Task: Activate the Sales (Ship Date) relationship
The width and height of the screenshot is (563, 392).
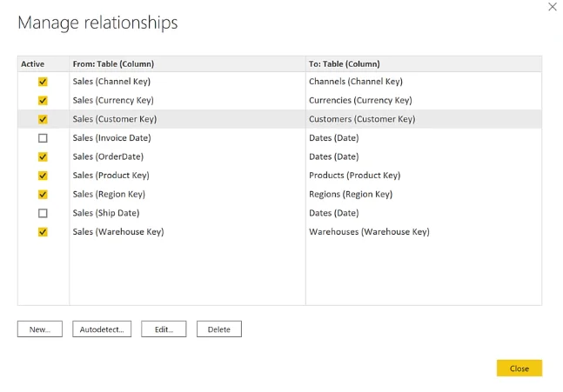Action: (43, 213)
